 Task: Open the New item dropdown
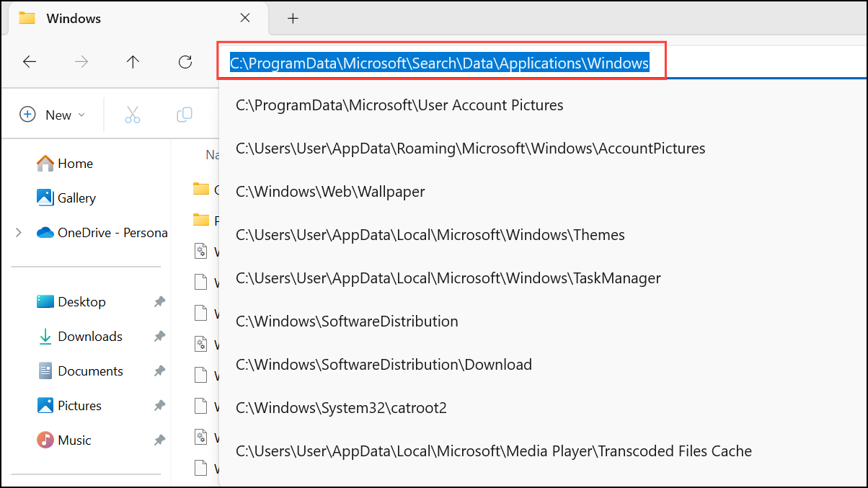click(x=53, y=115)
